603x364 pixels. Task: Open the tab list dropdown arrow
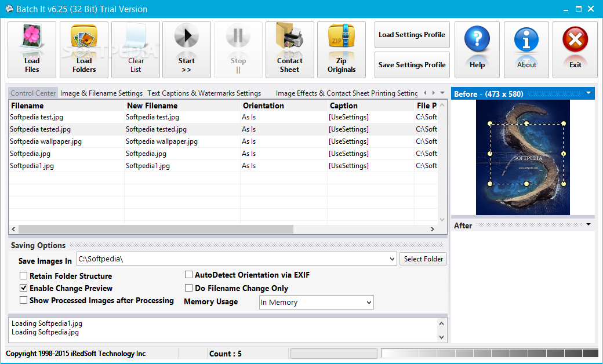click(x=442, y=93)
